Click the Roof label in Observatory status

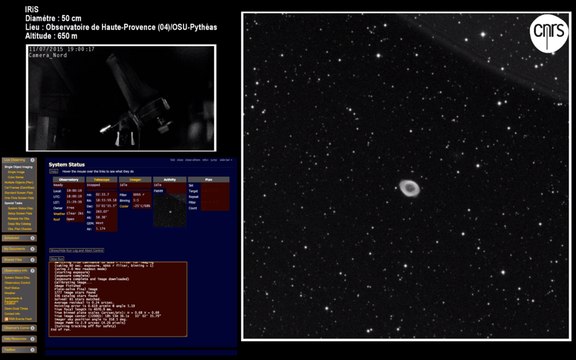point(57,219)
